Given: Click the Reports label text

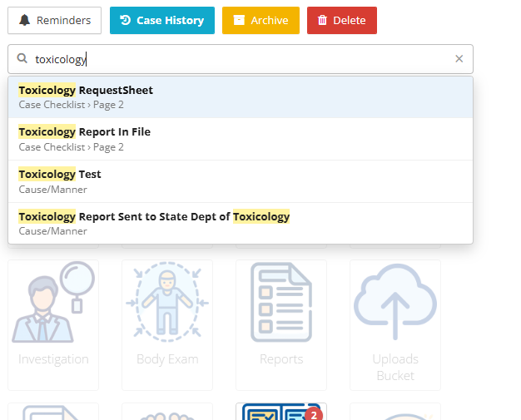Looking at the screenshot, I should [x=281, y=359].
